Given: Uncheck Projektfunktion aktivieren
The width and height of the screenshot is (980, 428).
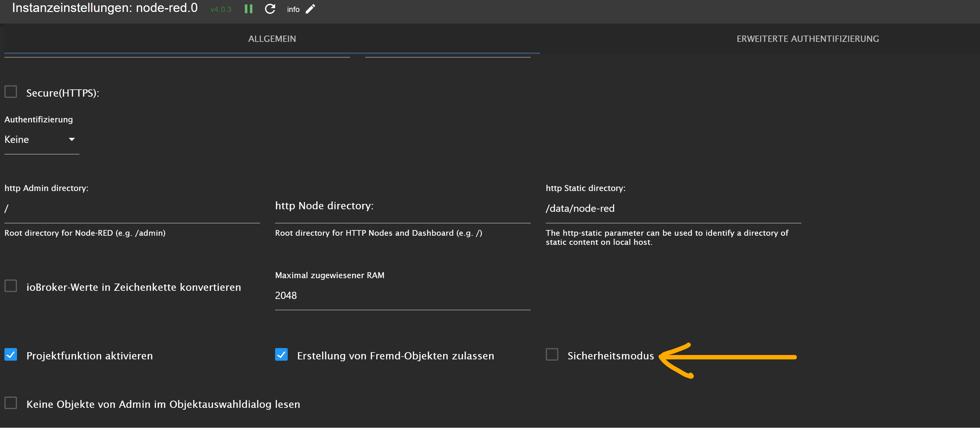Looking at the screenshot, I should [11, 354].
